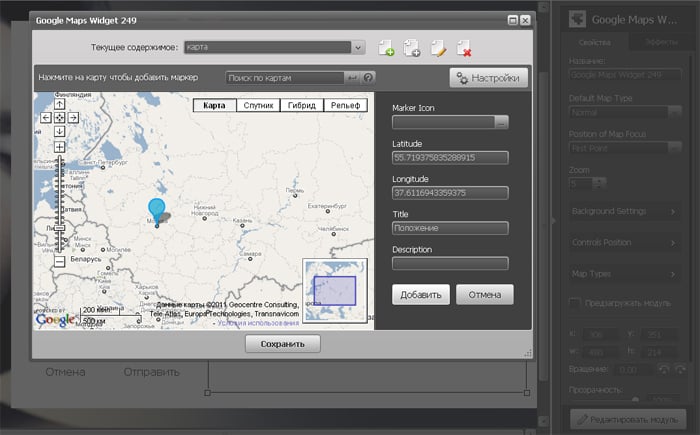The width and height of the screenshot is (700, 435).
Task: Open the current content dropdown
Action: click(x=357, y=46)
